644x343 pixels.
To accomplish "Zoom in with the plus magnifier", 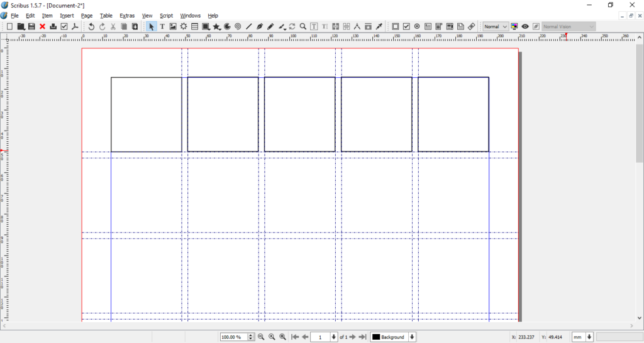I will (x=282, y=337).
